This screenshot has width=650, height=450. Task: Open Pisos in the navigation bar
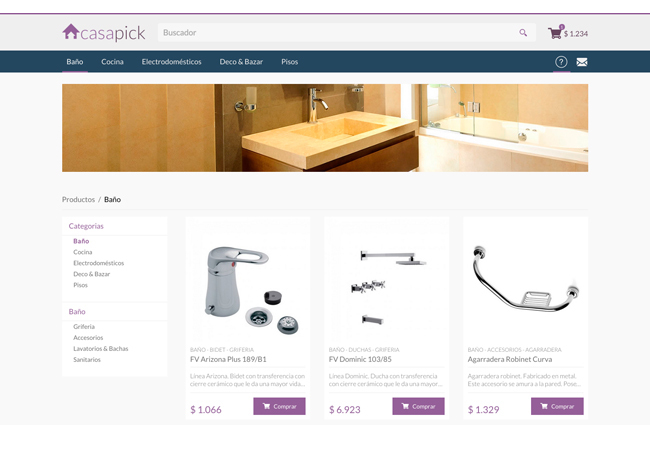pyautogui.click(x=289, y=62)
